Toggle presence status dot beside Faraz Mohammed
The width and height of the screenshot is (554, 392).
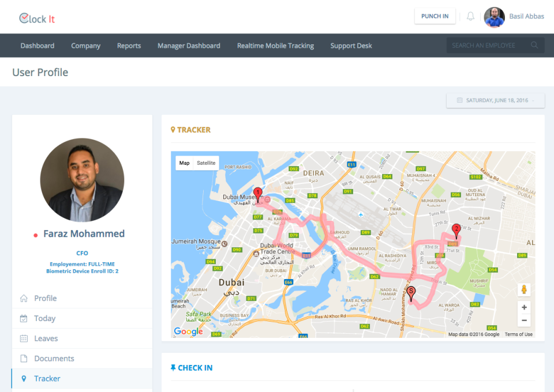(36, 234)
